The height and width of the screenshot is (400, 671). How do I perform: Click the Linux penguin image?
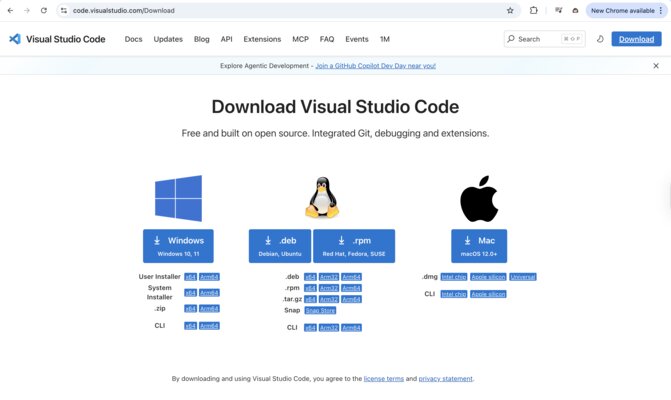322,198
